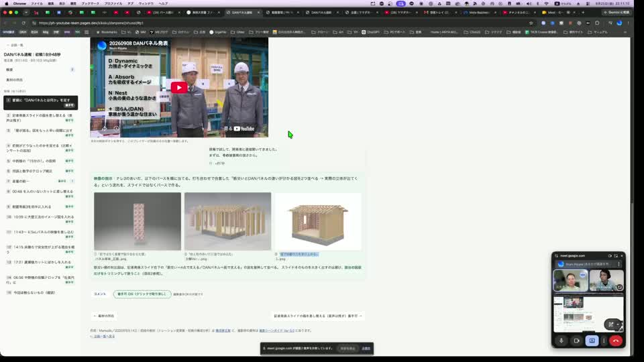Select sidebar item 12 14:15 床勝ち
Screen dimensions: 644x362
(40, 249)
